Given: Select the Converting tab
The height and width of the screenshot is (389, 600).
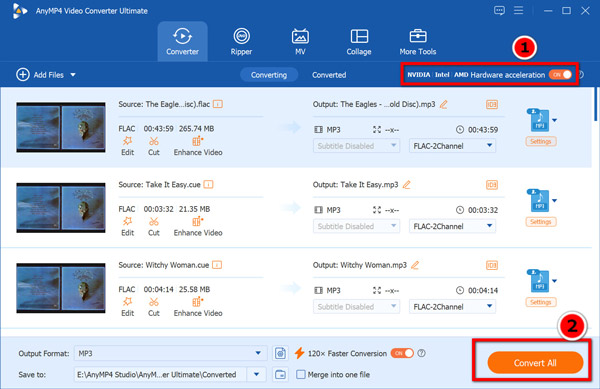Looking at the screenshot, I should coord(269,75).
